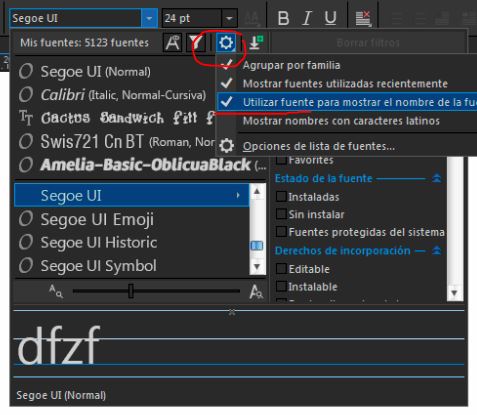Select recent font Calibri Italic
This screenshot has height=415, width=477.
[x=123, y=95]
